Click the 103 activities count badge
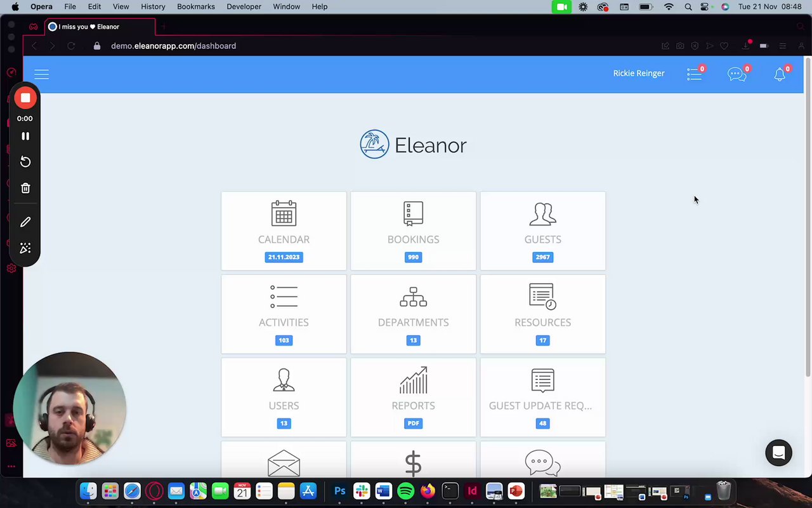 (284, 340)
